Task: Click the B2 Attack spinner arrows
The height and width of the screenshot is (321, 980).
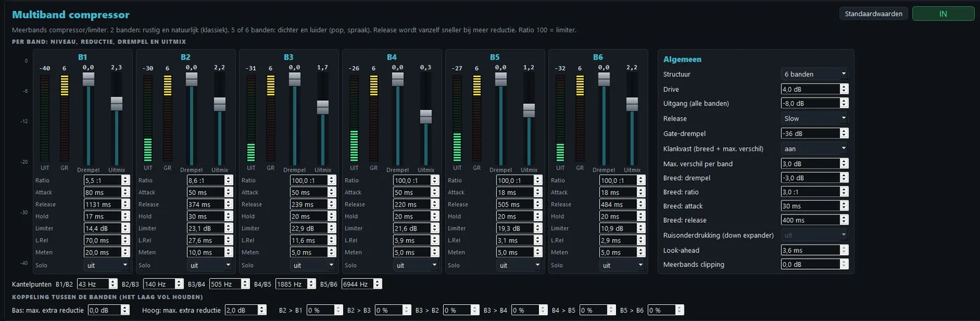Action: 228,192
